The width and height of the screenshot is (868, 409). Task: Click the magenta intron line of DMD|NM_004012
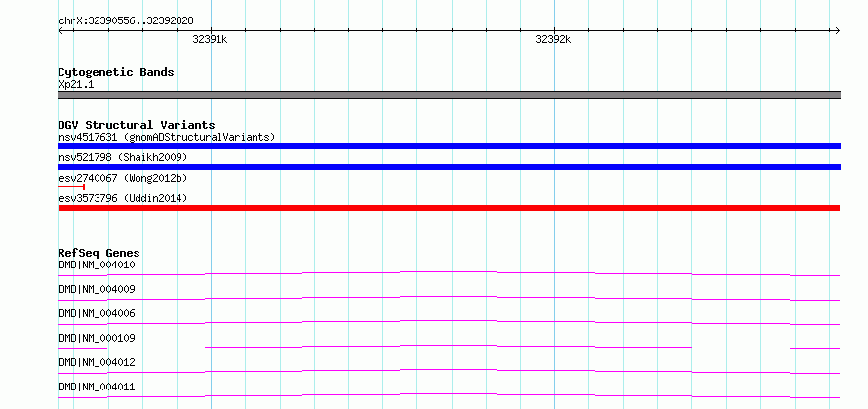point(449,371)
